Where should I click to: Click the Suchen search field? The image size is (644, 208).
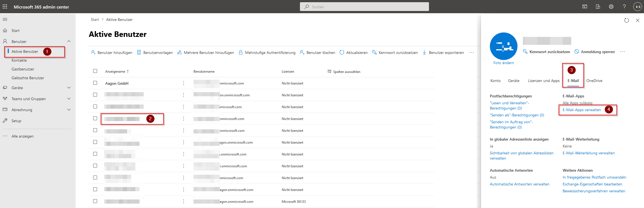point(364,7)
